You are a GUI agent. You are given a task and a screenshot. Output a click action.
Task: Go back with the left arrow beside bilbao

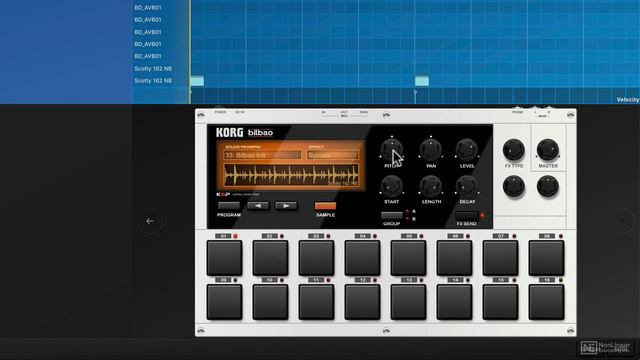click(150, 221)
